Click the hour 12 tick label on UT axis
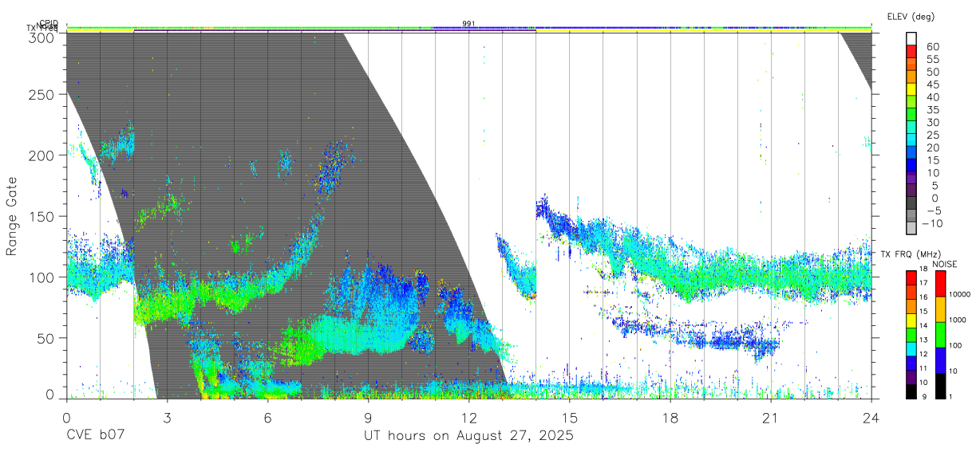 point(468,416)
